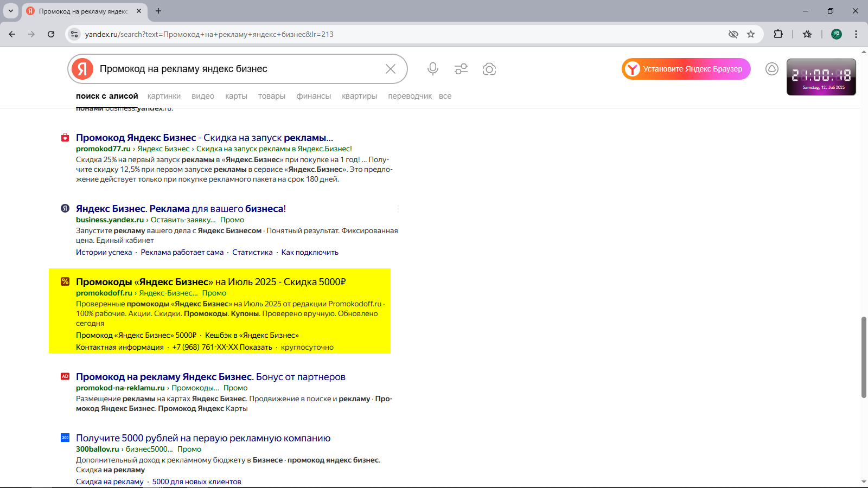Click promokod-na-reklamu.ru green domain link
This screenshot has height=488, width=868.
(x=120, y=388)
